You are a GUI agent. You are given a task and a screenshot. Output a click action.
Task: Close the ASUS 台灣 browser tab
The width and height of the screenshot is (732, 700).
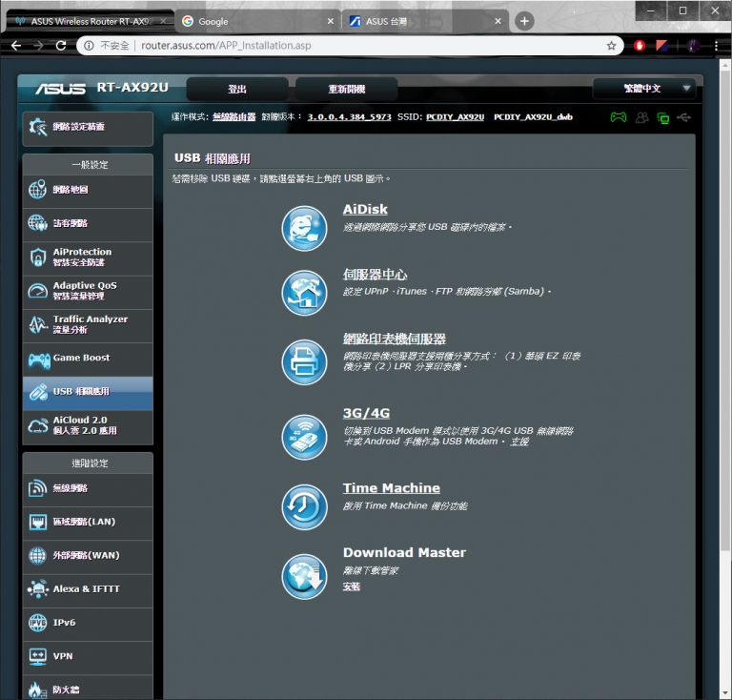coord(498,21)
